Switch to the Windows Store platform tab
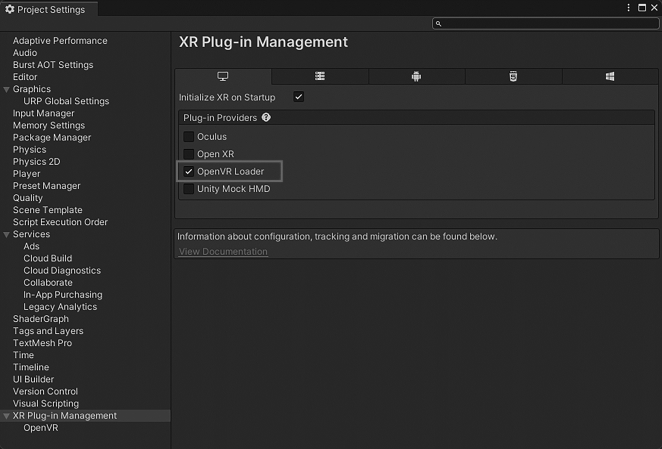 click(610, 76)
